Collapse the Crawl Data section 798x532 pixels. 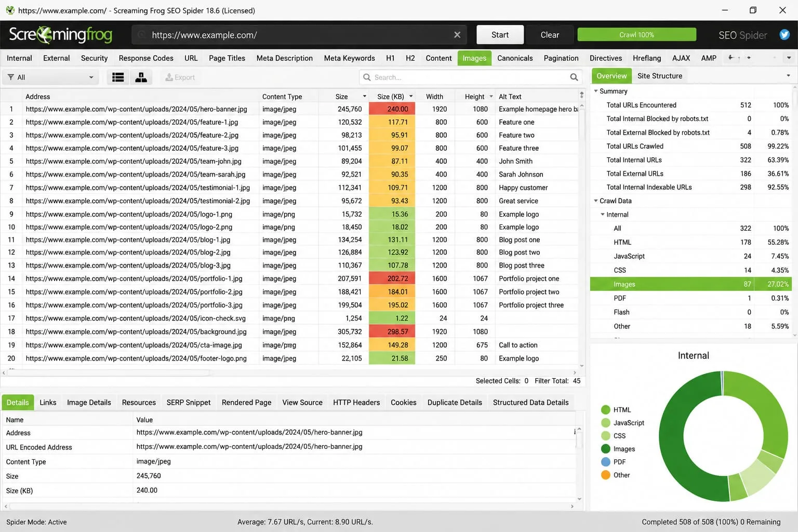tap(595, 201)
